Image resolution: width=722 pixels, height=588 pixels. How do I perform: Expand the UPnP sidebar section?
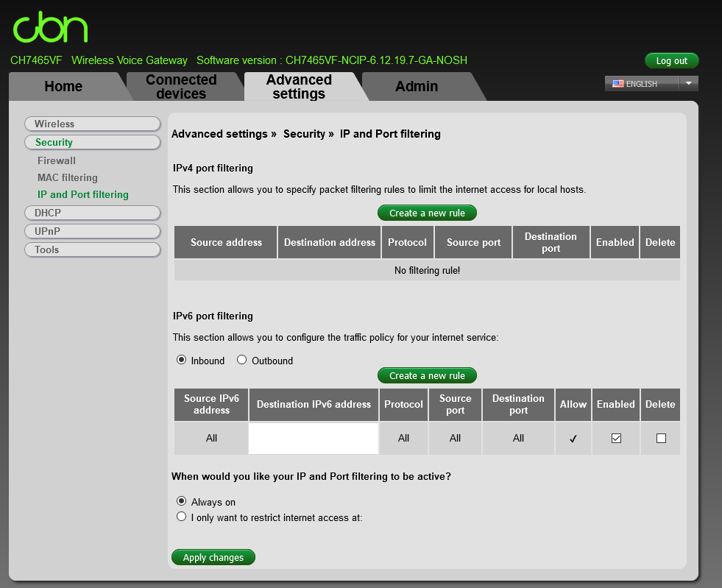pos(92,231)
